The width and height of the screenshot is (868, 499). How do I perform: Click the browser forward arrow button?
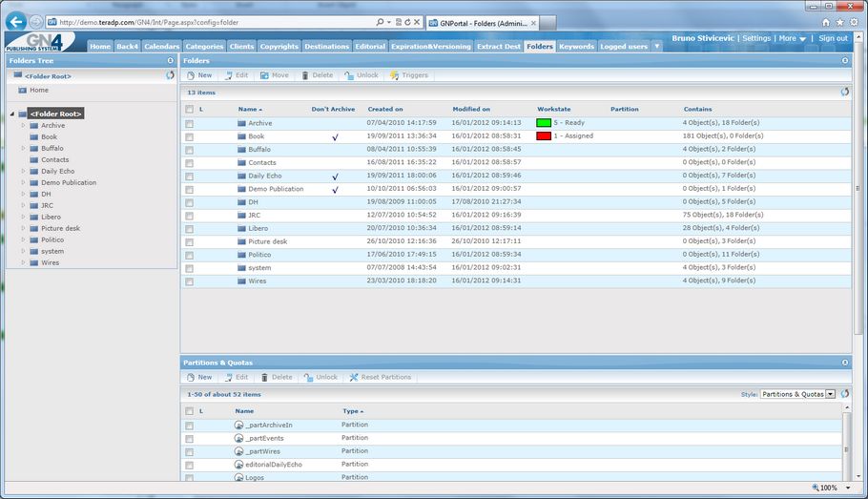pyautogui.click(x=35, y=22)
